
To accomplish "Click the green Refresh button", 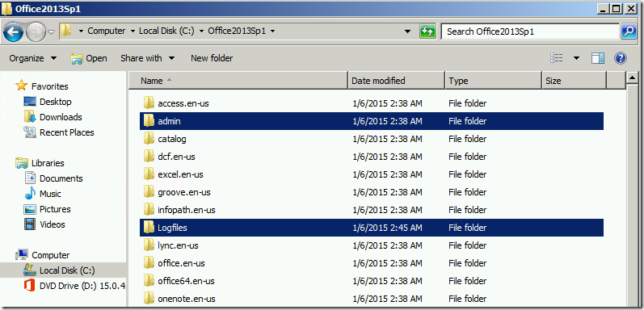I will coord(427,31).
